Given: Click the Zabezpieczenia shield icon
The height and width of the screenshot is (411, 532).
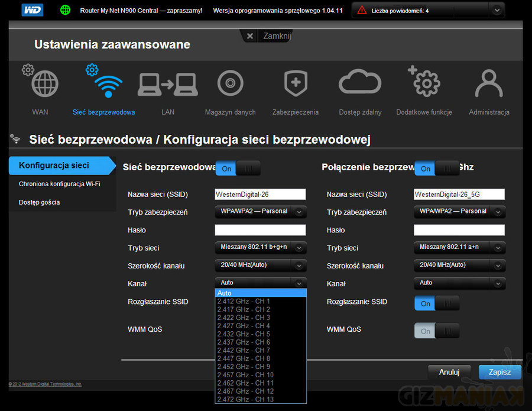Looking at the screenshot, I should pyautogui.click(x=296, y=85).
